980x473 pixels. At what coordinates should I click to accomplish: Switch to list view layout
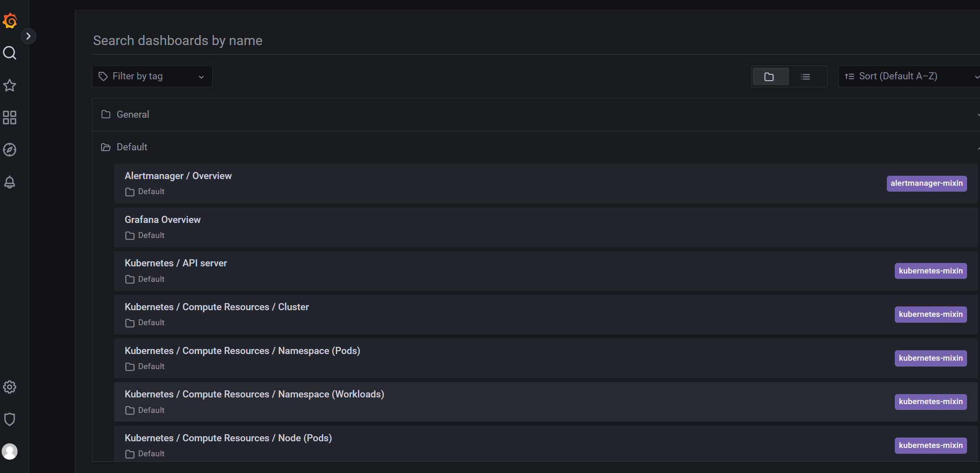click(805, 77)
